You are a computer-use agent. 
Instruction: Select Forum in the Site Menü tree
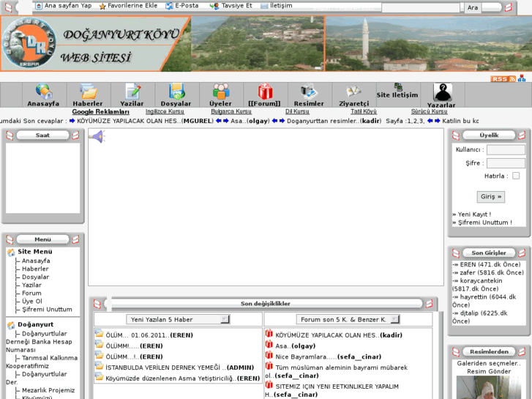31,294
